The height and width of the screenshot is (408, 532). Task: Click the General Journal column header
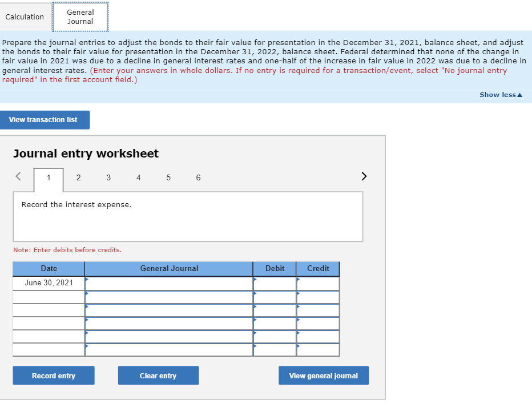(169, 269)
